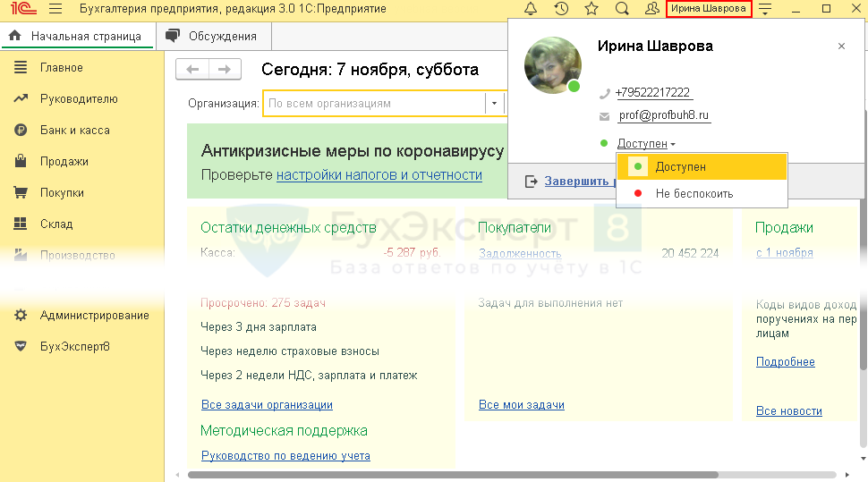
Task: Open the service settings dropdown in the title bar
Action: [x=765, y=10]
